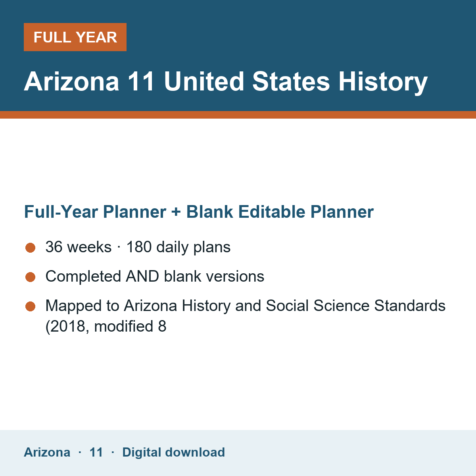Screen dimensions: 476x476
Task: Click the Mapped to Arizona History standards line
Action: click(246, 306)
